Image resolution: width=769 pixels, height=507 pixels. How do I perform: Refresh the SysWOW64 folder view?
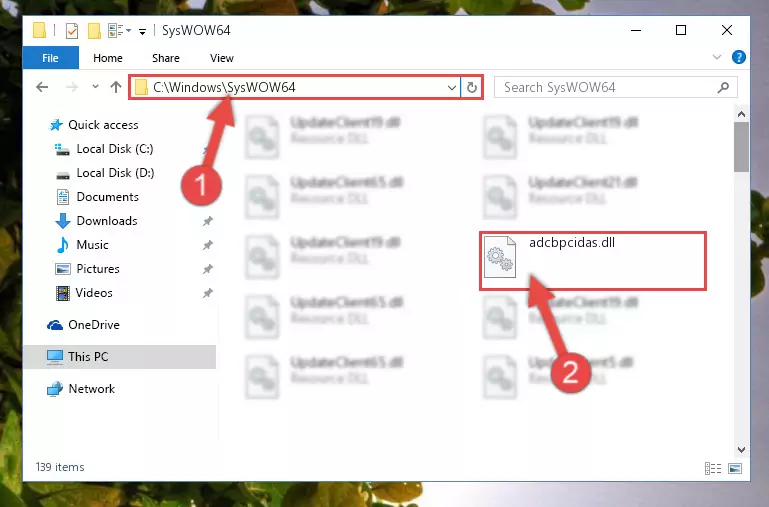pyautogui.click(x=472, y=88)
